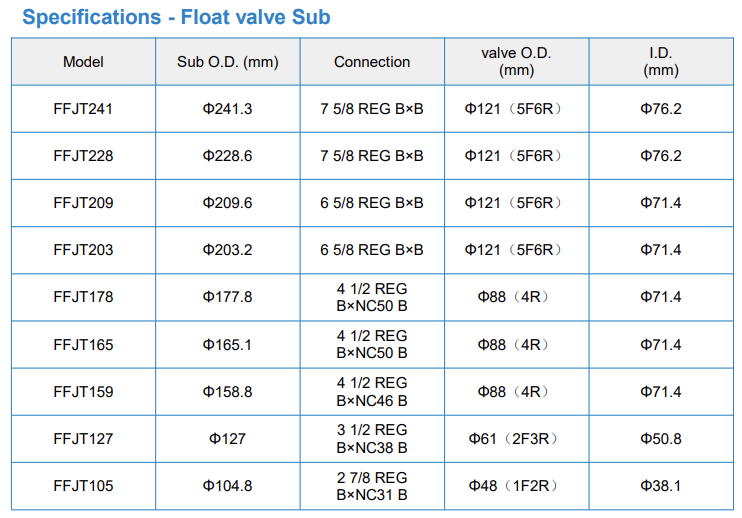Click the Φ209.6 Sub O.D. cell
The height and width of the screenshot is (518, 742).
pyautogui.click(x=228, y=203)
